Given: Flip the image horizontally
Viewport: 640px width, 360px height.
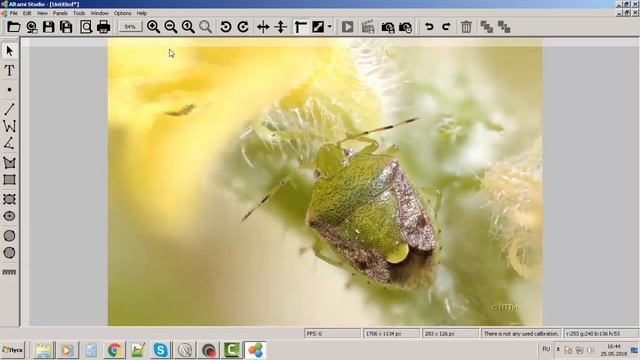Looking at the screenshot, I should [x=263, y=27].
